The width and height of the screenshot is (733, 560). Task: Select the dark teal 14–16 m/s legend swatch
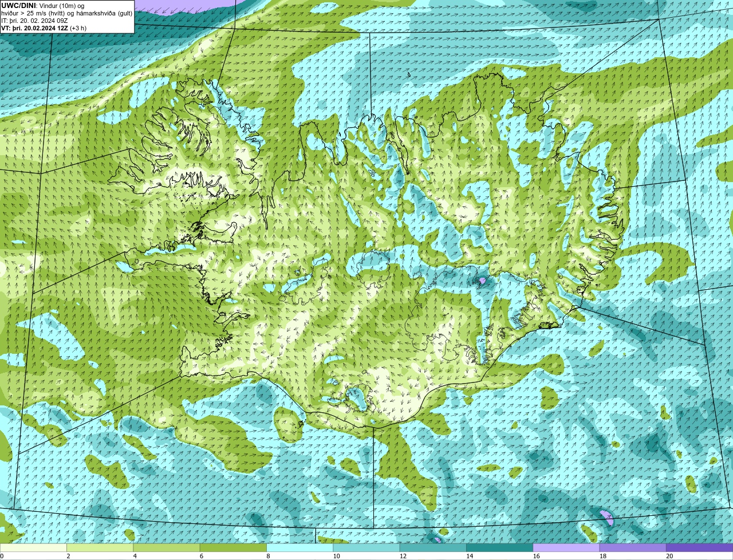[x=499, y=547]
